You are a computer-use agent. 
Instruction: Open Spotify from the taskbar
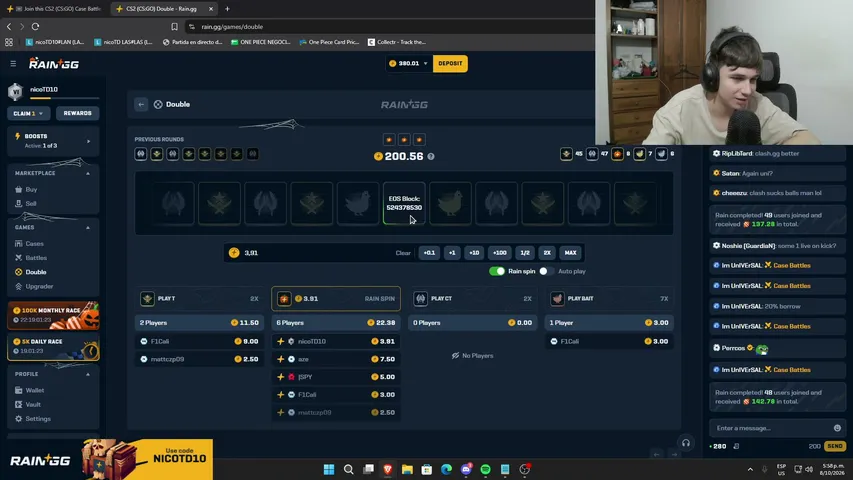click(x=485, y=469)
